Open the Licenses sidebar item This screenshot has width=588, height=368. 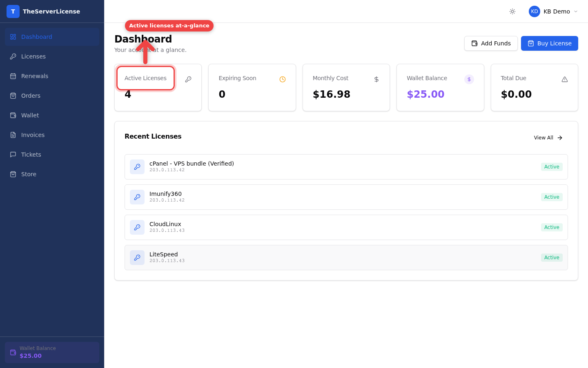point(52,56)
